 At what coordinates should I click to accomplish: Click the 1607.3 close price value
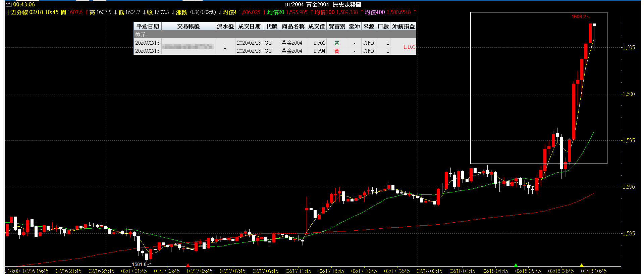[161, 12]
